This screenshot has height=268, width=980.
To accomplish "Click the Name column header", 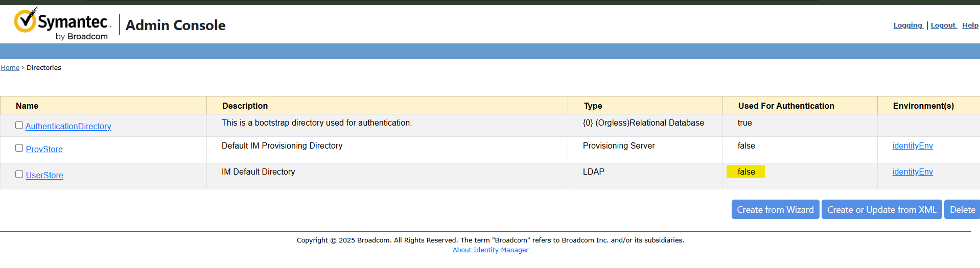I will pyautogui.click(x=27, y=106).
